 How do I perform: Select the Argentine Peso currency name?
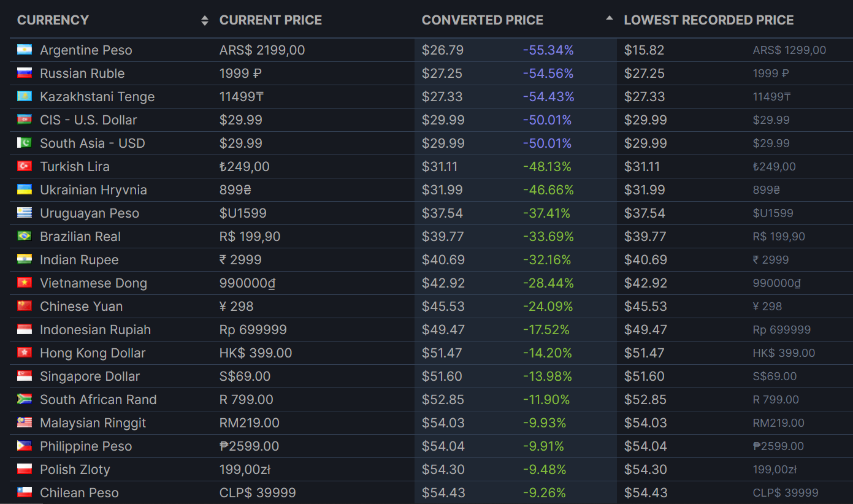point(86,50)
